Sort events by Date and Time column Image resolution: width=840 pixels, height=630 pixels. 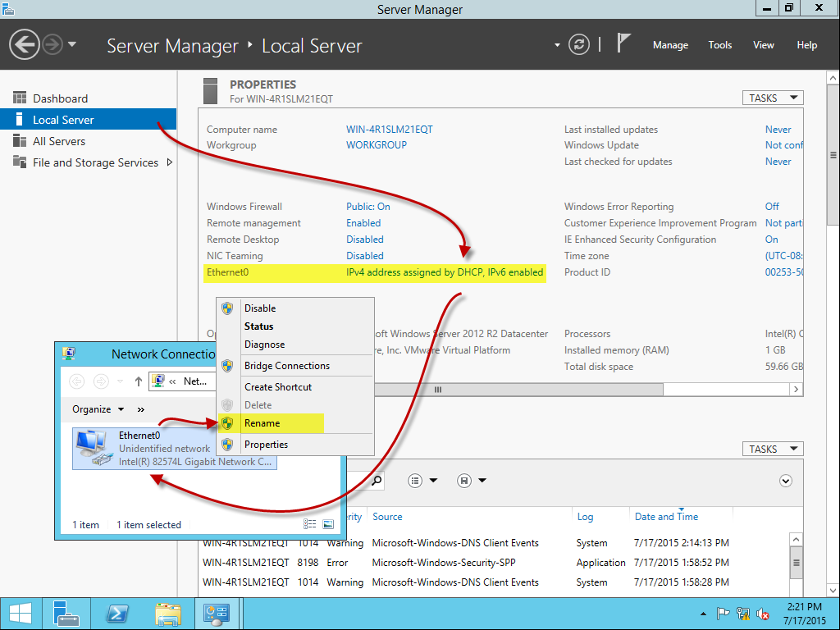tap(666, 517)
